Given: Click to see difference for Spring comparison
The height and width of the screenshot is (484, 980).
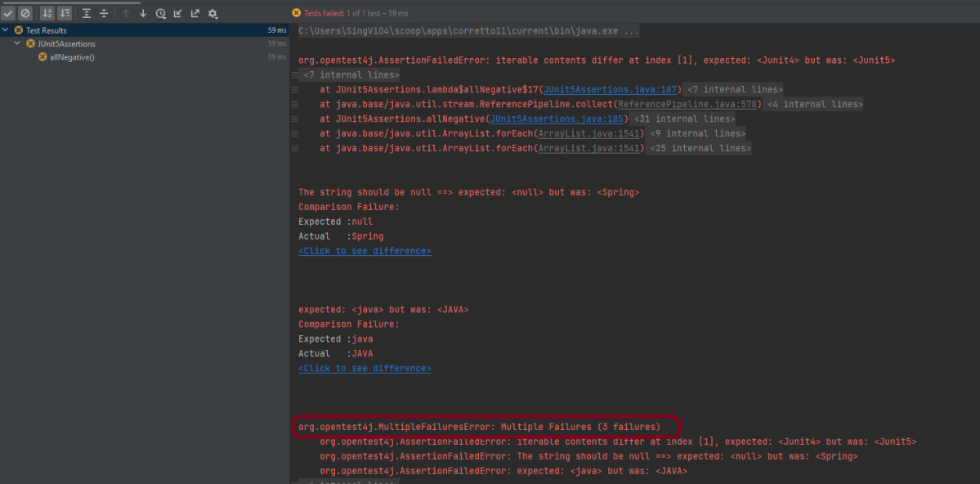Looking at the screenshot, I should point(365,251).
